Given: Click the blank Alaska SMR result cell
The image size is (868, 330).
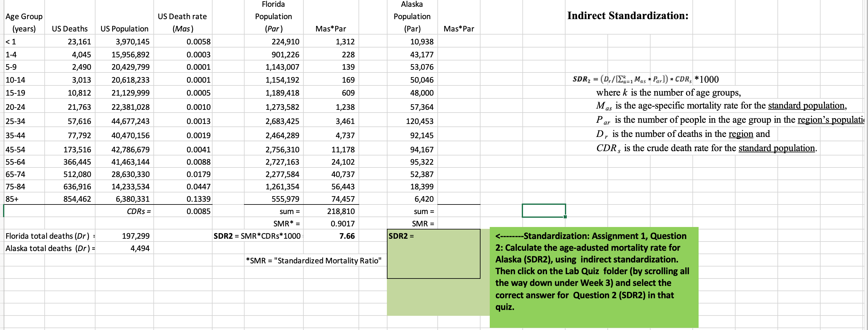Looking at the screenshot, I should click(458, 223).
